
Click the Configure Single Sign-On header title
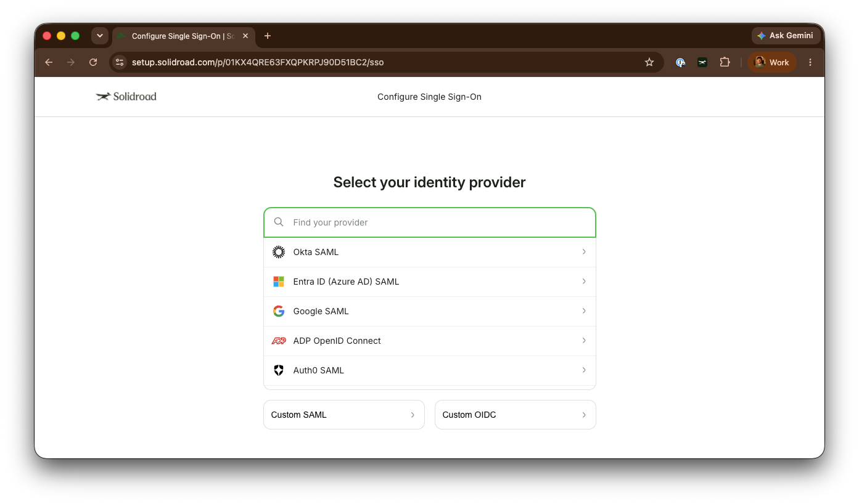point(429,97)
